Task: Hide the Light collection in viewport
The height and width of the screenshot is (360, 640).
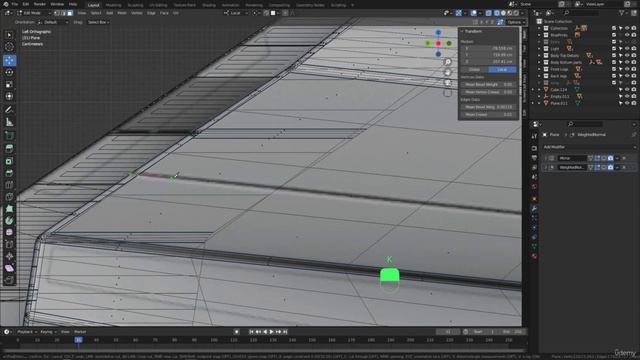Action: pyautogui.click(x=627, y=49)
